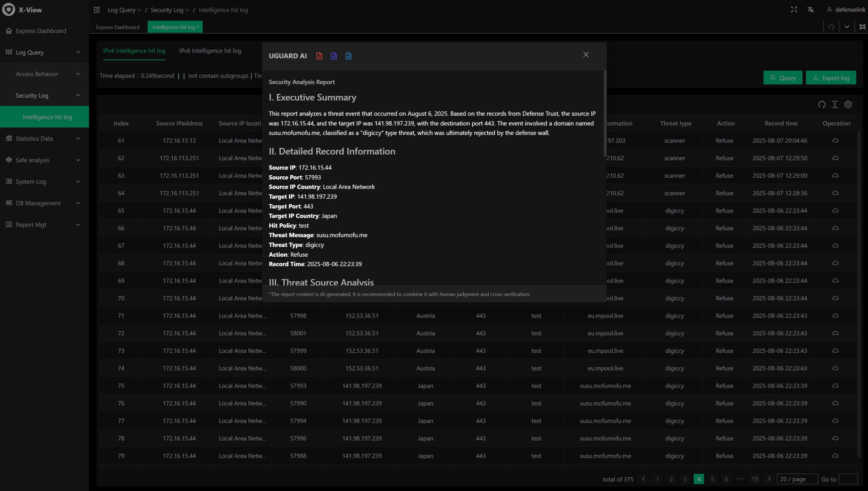Switch to the Express Dashboard tab
Viewport: 868px width, 491px height.
[118, 27]
